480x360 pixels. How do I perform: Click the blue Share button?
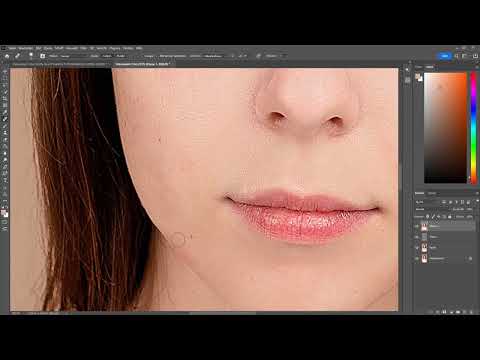[444, 56]
